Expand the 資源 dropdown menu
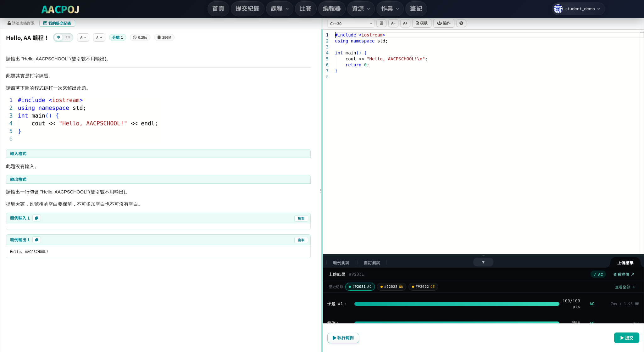 tap(361, 8)
